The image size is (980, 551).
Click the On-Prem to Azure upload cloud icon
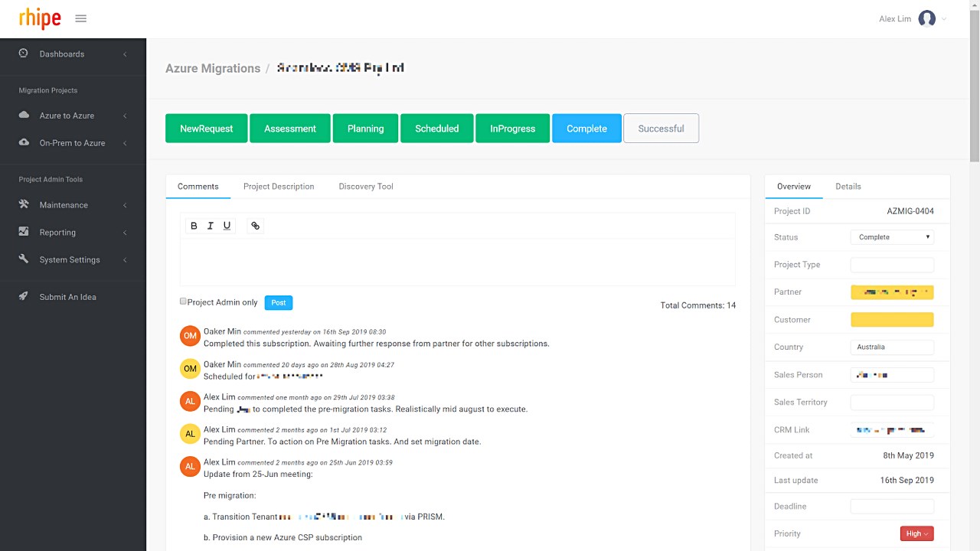click(x=24, y=142)
